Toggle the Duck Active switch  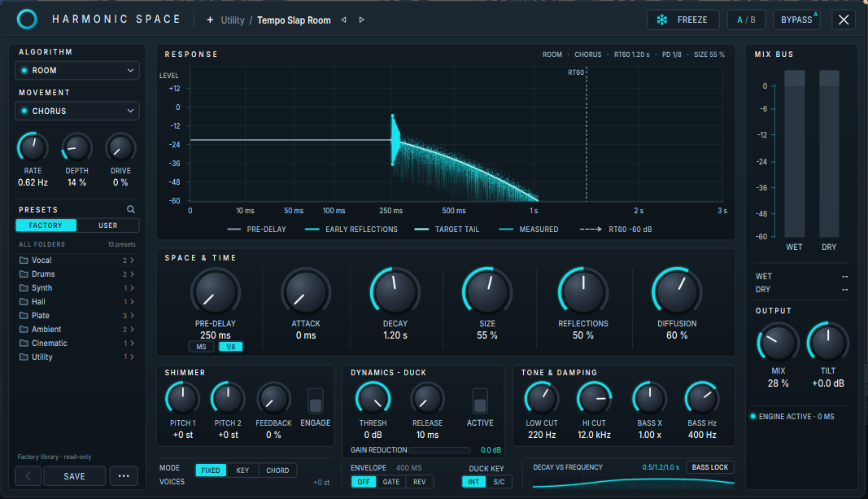tap(480, 401)
